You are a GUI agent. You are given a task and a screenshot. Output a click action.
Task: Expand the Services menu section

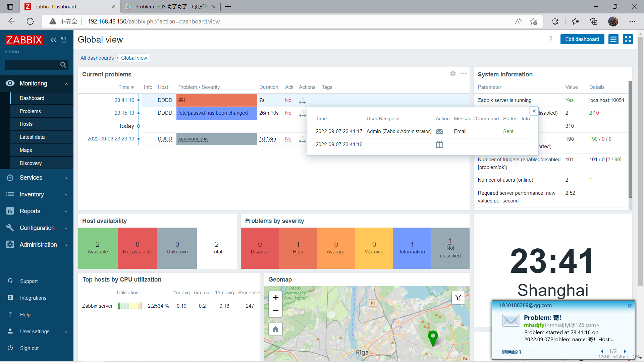point(37,178)
